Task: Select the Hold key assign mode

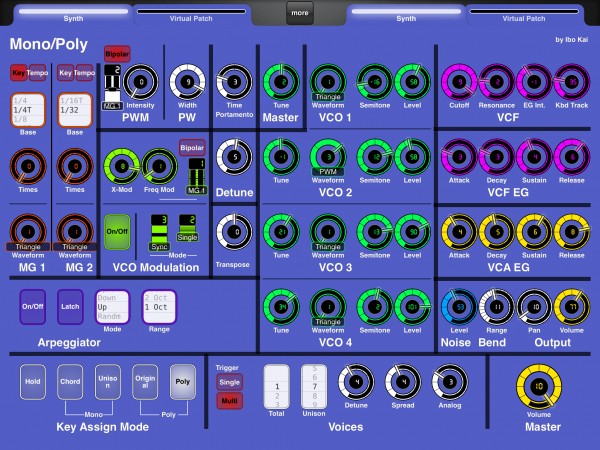Action: (x=33, y=382)
